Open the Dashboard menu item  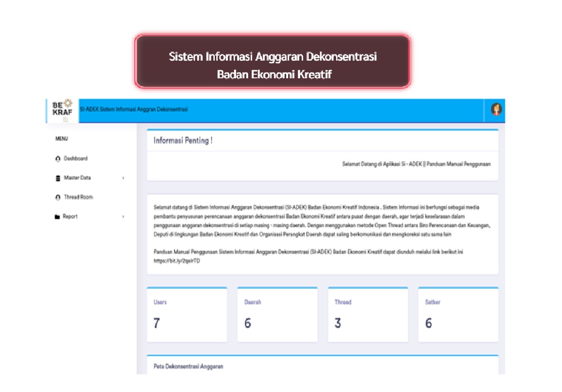pos(76,159)
